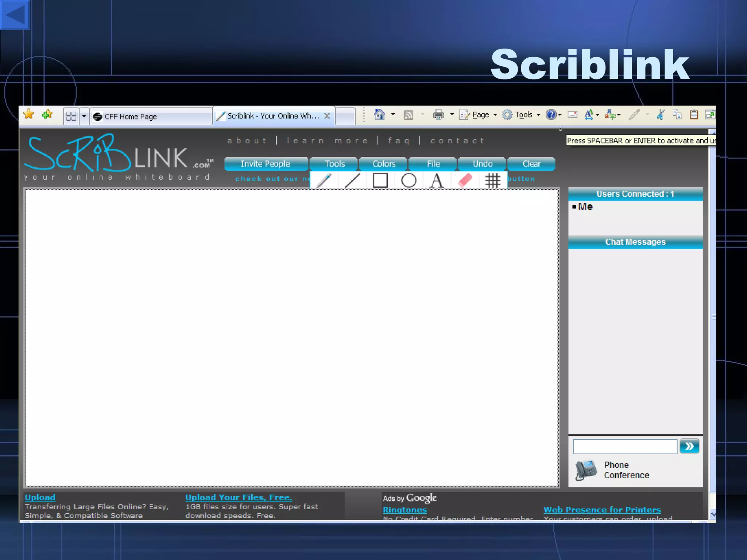Click the vertical scrollbar thumb
Screen dimensions: 747x560
pos(713,317)
